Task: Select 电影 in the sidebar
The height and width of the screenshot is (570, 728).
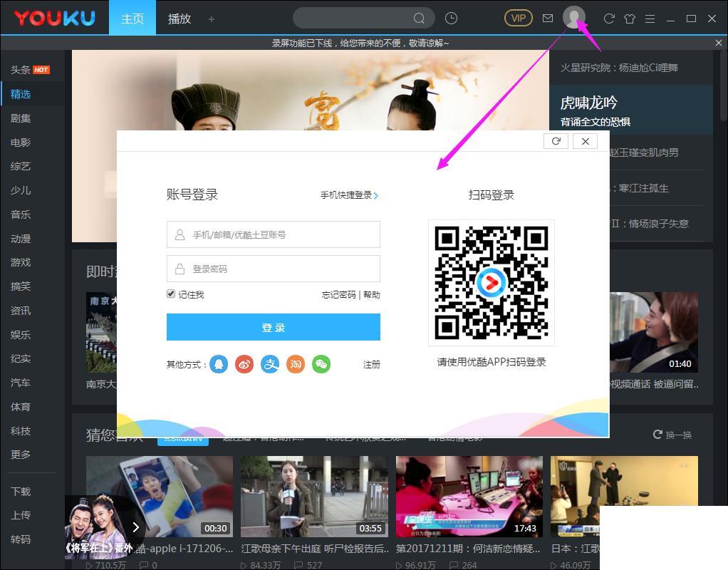Action: (21, 142)
